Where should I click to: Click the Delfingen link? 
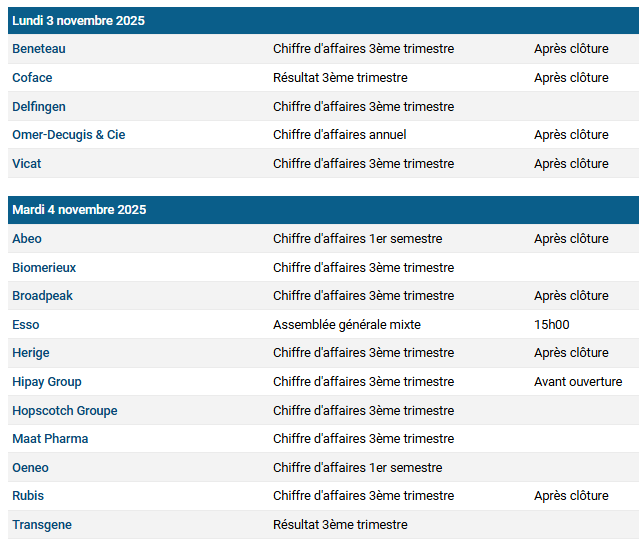click(x=39, y=106)
